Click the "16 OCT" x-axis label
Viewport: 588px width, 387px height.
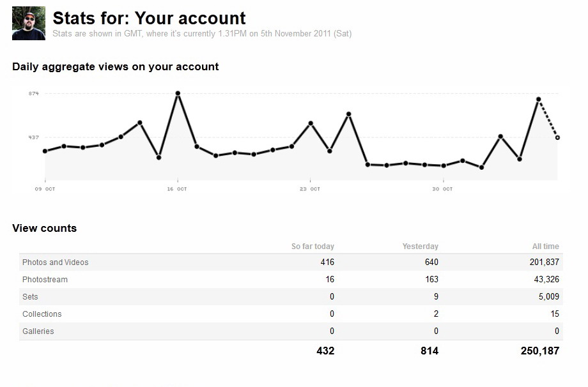[177, 189]
